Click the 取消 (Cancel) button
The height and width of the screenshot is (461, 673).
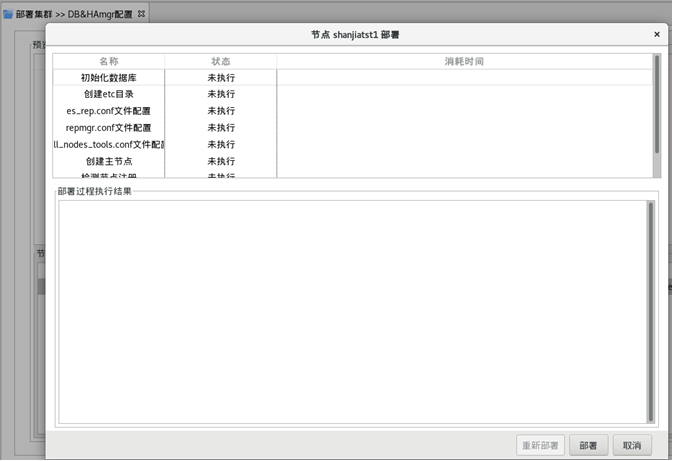(x=632, y=445)
